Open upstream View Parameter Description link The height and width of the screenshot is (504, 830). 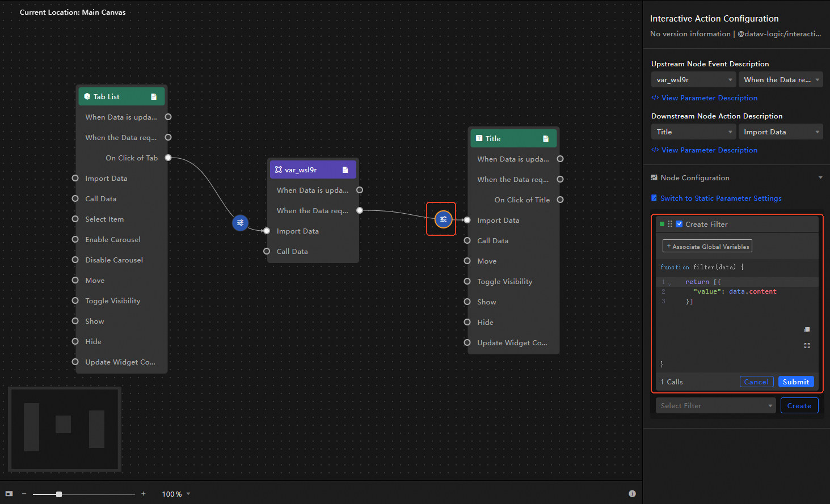tap(709, 98)
